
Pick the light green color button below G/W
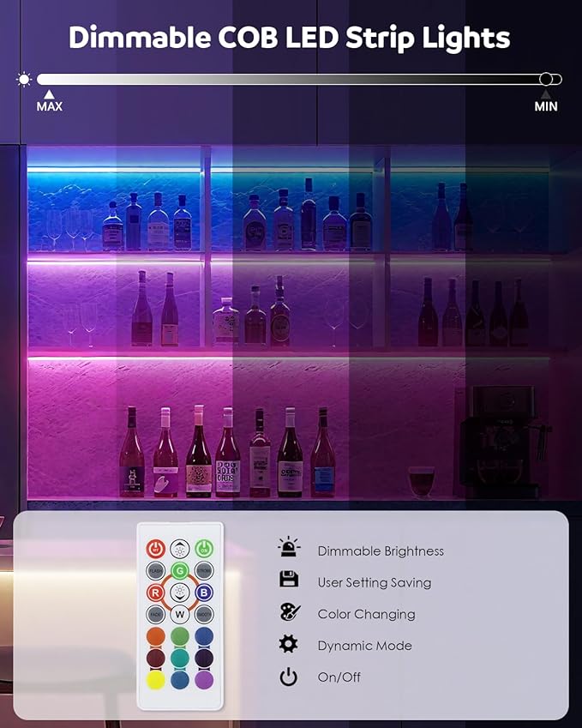pyautogui.click(x=180, y=636)
